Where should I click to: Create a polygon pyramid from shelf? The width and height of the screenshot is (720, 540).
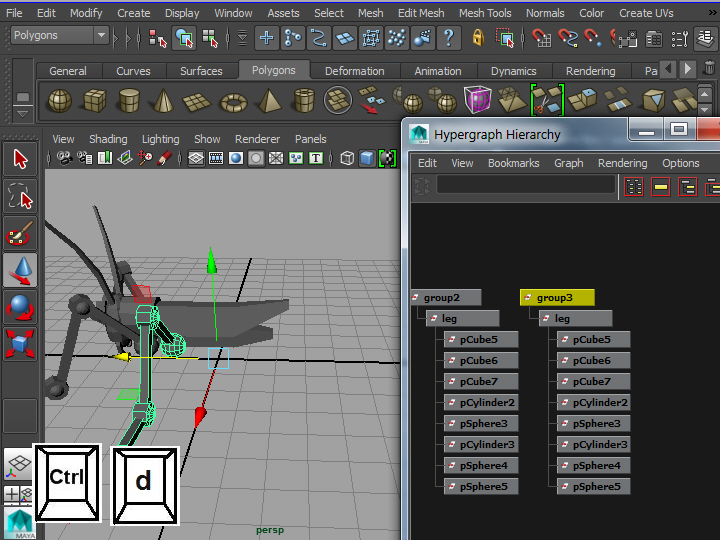[x=270, y=101]
